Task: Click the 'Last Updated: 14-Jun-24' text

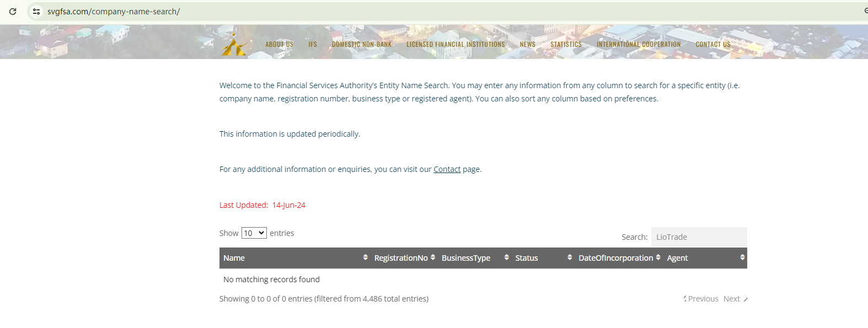Action: point(262,205)
